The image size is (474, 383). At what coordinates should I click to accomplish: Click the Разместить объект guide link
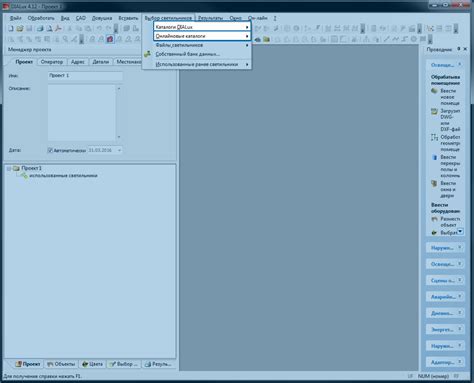[x=450, y=222]
